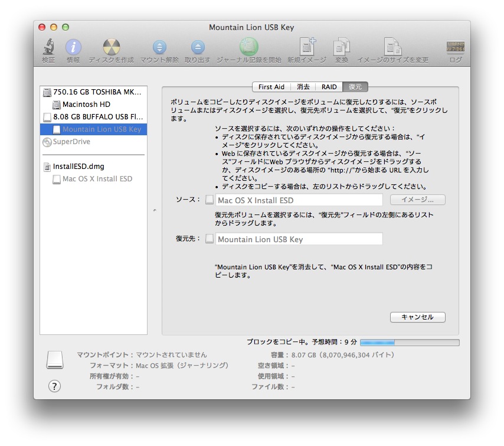This screenshot has height=446, width=504.
Task: Click the yellow minimize window button
Action: point(54,27)
